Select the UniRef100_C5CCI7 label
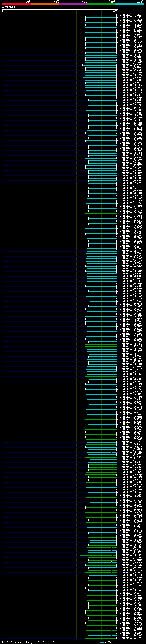146x644 pixels. [131, 308]
